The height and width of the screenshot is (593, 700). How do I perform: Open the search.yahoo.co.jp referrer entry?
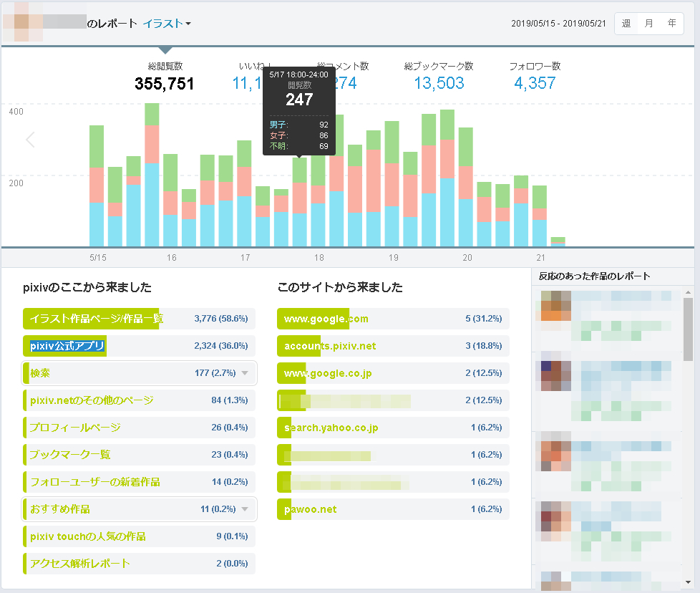393,428
